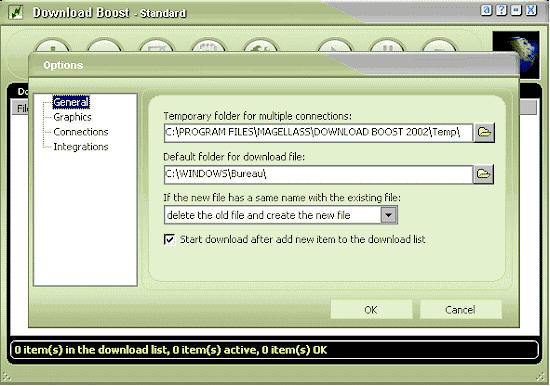Click the '0 item(s) in the download list' status text
The image size is (550, 386).
pyautogui.click(x=170, y=350)
